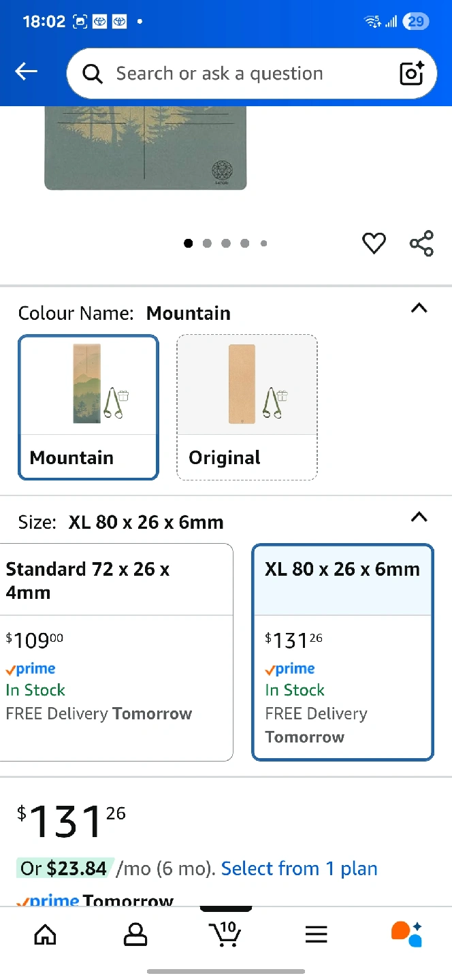Tap the heart wishlist icon
The height and width of the screenshot is (980, 452).
(374, 243)
